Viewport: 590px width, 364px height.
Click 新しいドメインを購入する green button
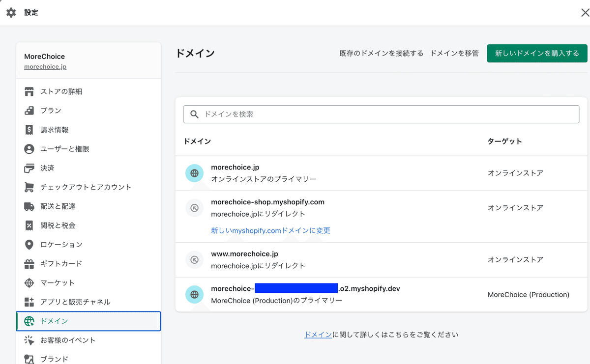537,53
